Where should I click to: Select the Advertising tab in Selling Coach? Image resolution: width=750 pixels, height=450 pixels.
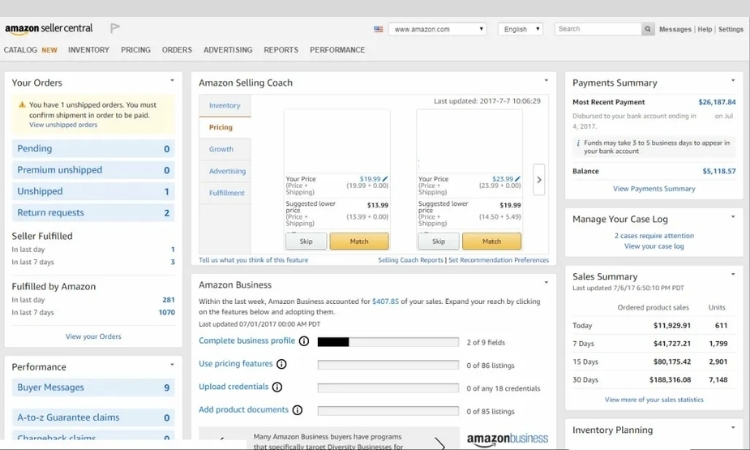[x=227, y=171]
